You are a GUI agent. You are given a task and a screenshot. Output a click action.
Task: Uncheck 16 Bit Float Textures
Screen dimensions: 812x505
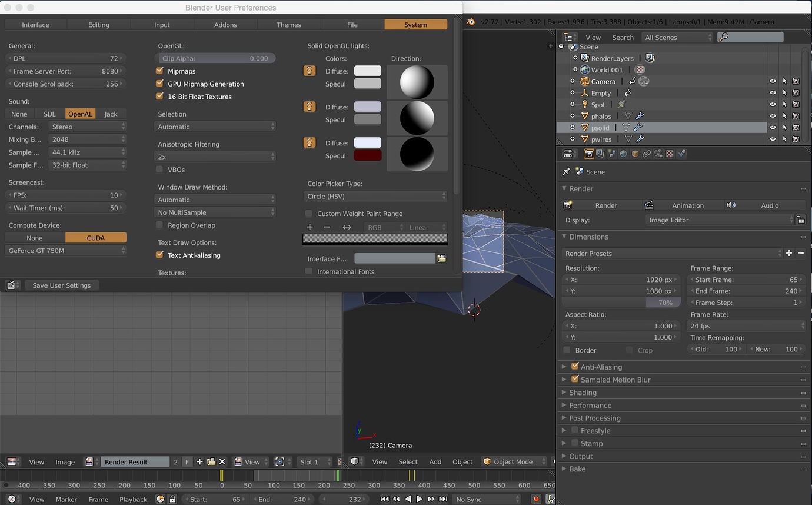point(159,96)
